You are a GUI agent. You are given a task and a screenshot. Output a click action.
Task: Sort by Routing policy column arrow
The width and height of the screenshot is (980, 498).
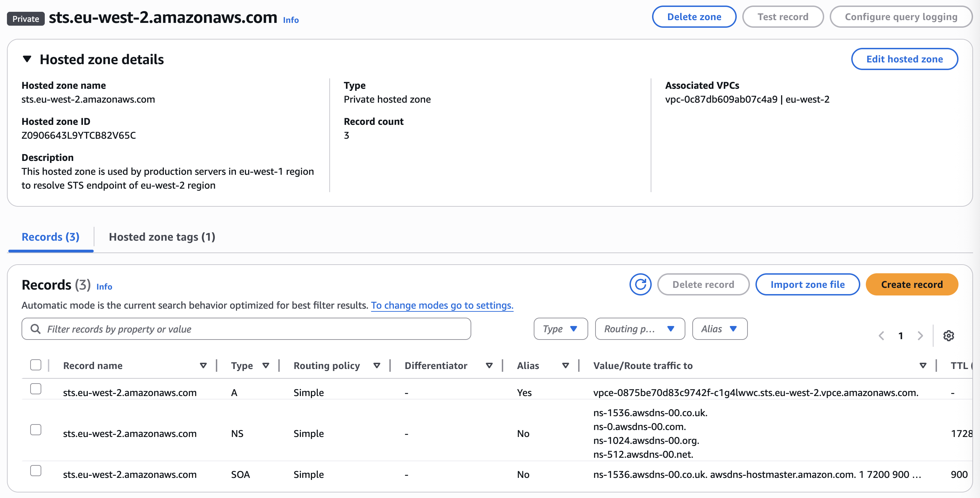tap(377, 365)
